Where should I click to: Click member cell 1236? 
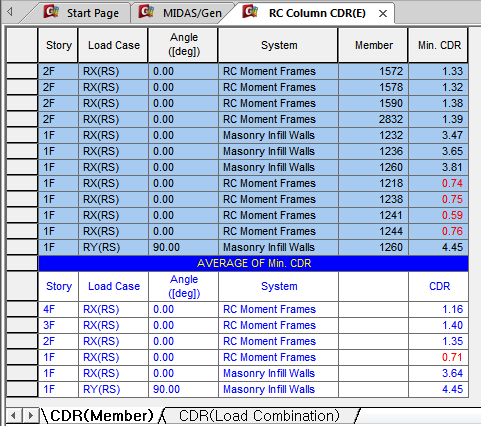pyautogui.click(x=373, y=151)
